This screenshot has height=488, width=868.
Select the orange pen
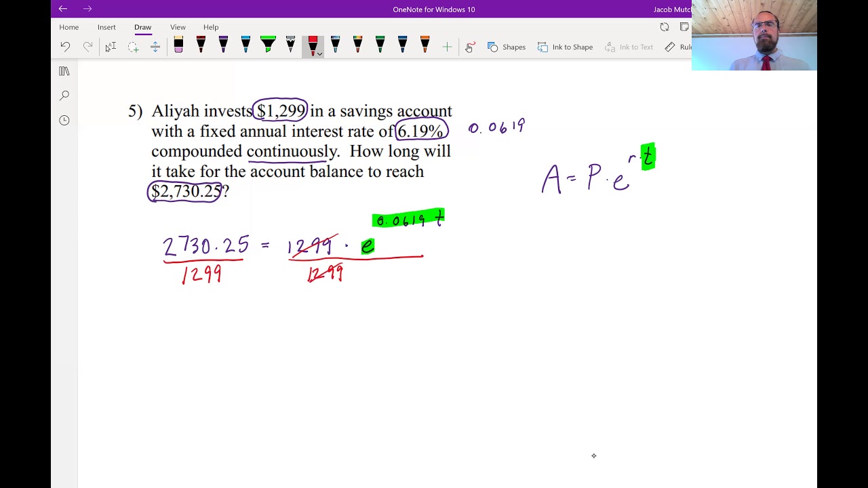coord(425,45)
